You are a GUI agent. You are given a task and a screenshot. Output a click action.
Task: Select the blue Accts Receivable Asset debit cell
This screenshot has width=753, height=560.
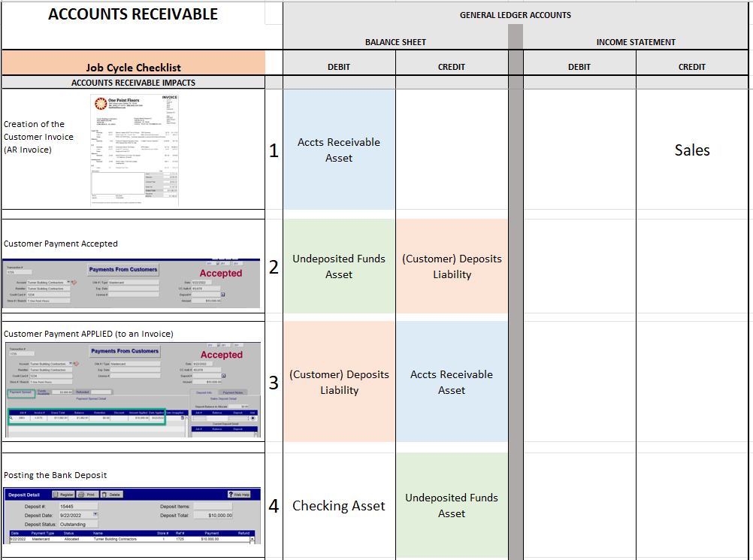[339, 150]
